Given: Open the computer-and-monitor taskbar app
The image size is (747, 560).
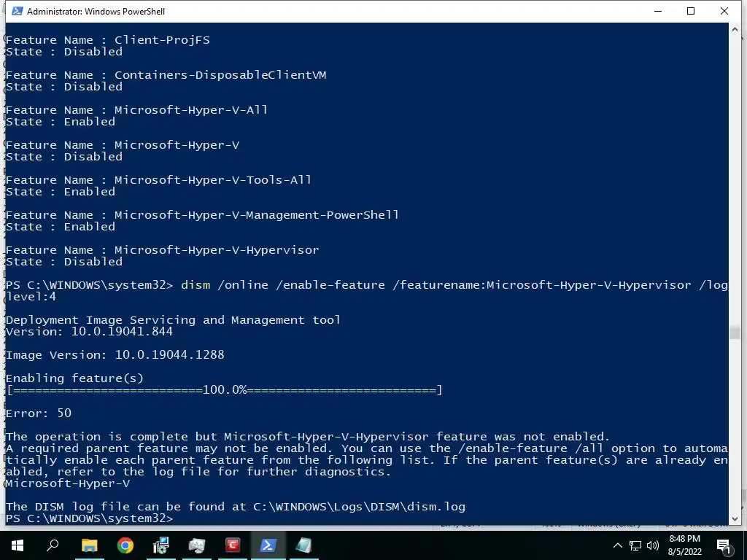Looking at the screenshot, I should click(161, 545).
